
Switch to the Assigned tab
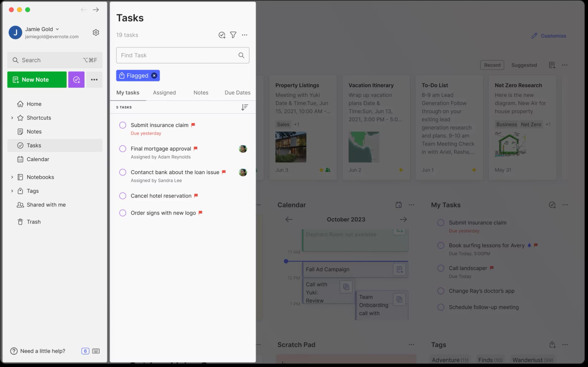coord(164,93)
